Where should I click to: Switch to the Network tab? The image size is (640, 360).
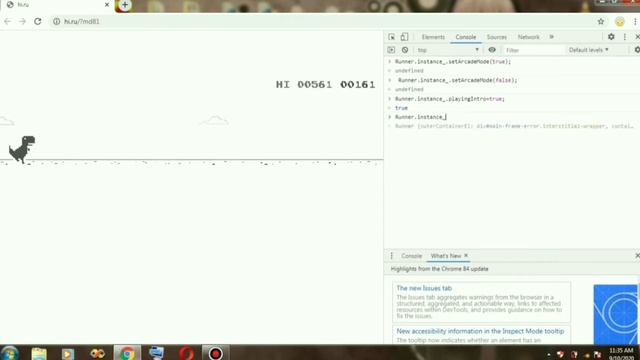[529, 37]
